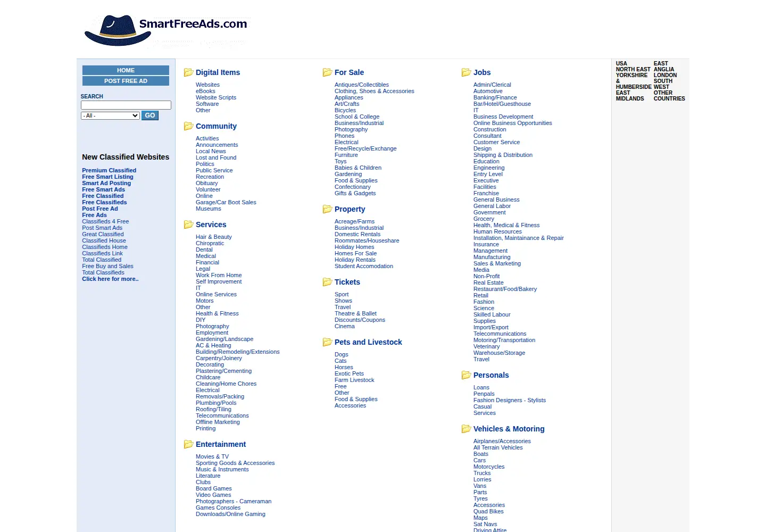Select the USA region link

pyautogui.click(x=621, y=63)
